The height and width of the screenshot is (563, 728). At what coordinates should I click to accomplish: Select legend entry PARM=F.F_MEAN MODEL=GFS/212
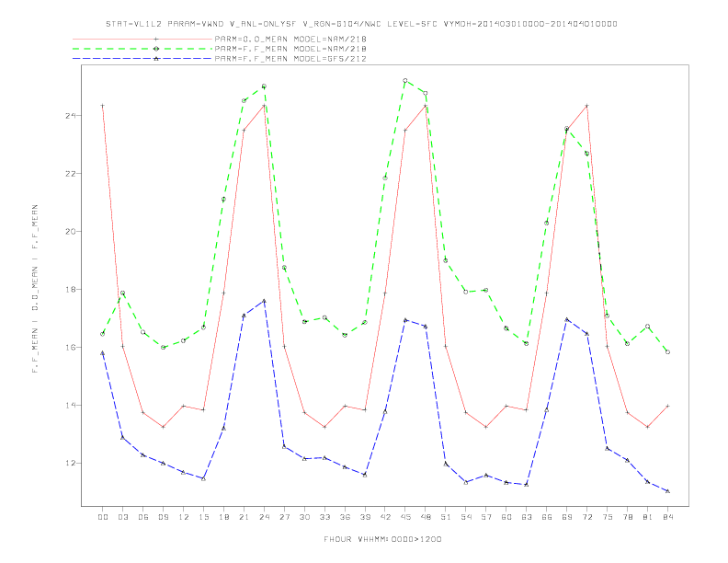click(x=290, y=59)
